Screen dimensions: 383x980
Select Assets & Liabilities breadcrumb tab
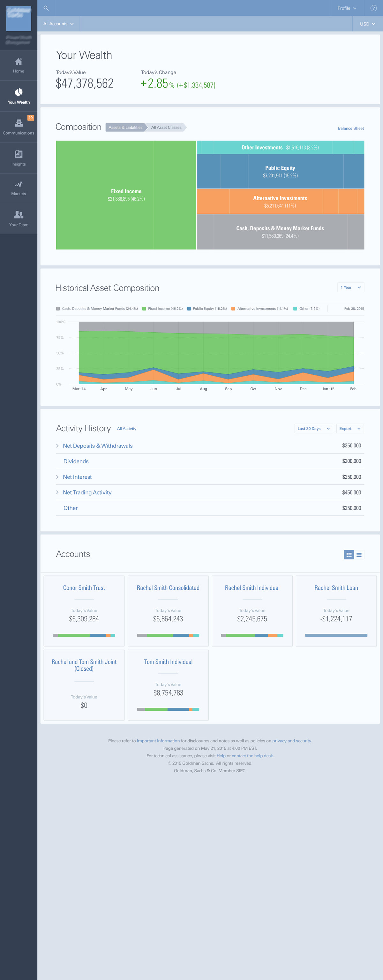click(126, 128)
